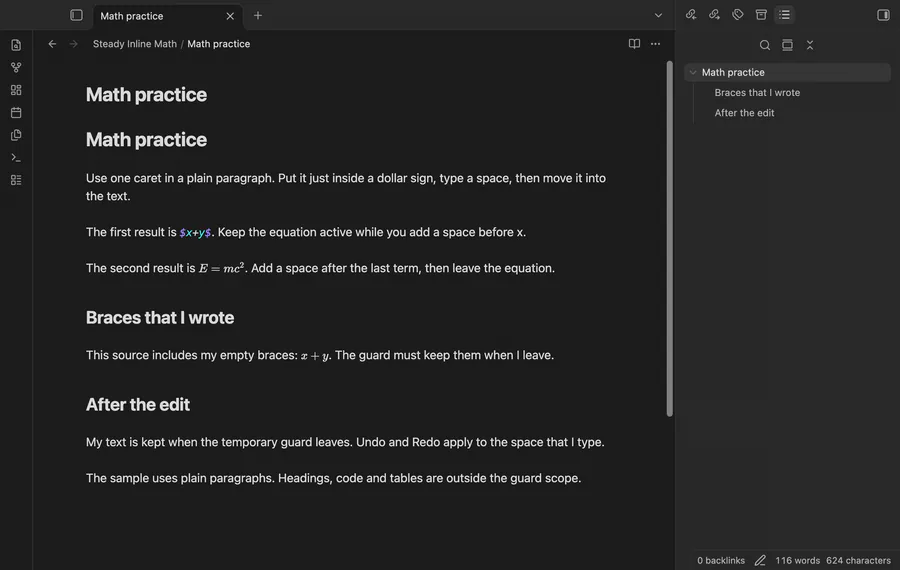Click the bottom list-style ribbon icon
The width and height of the screenshot is (900, 570).
[x=16, y=180]
